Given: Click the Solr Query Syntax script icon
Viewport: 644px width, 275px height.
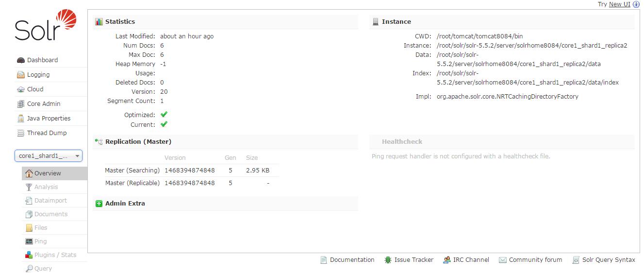Looking at the screenshot, I should click(x=576, y=260).
